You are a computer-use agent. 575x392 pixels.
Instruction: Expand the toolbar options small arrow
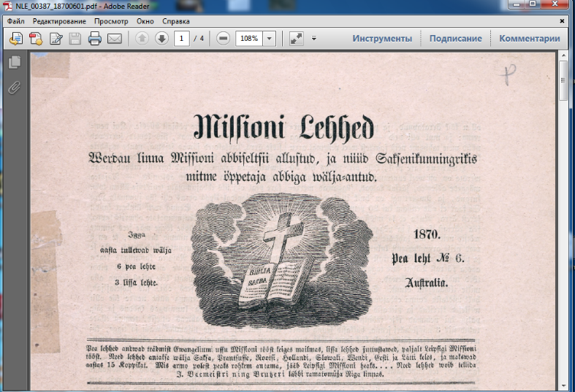(x=314, y=38)
